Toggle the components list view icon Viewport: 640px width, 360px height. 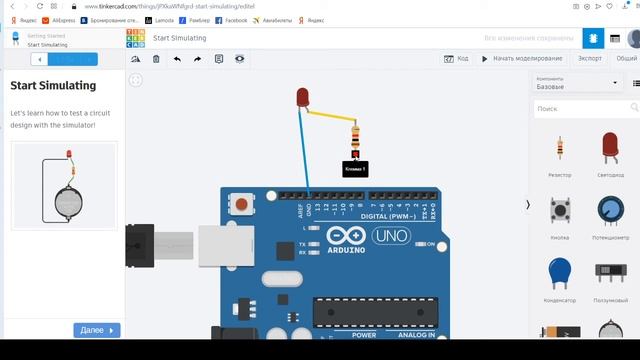pyautogui.click(x=636, y=83)
